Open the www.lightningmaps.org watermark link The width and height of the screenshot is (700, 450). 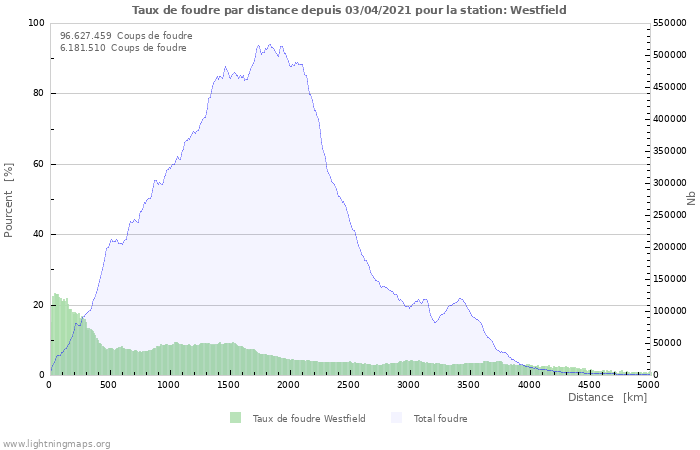(x=56, y=443)
